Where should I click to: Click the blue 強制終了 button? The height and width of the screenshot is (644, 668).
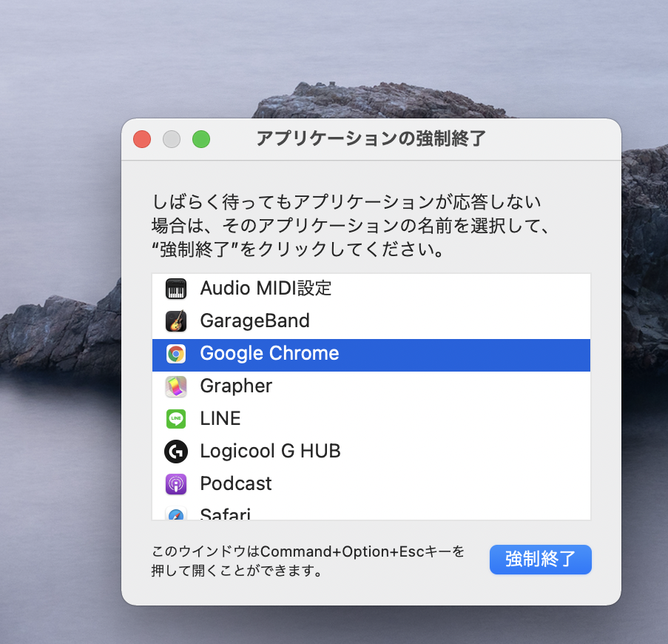[540, 559]
